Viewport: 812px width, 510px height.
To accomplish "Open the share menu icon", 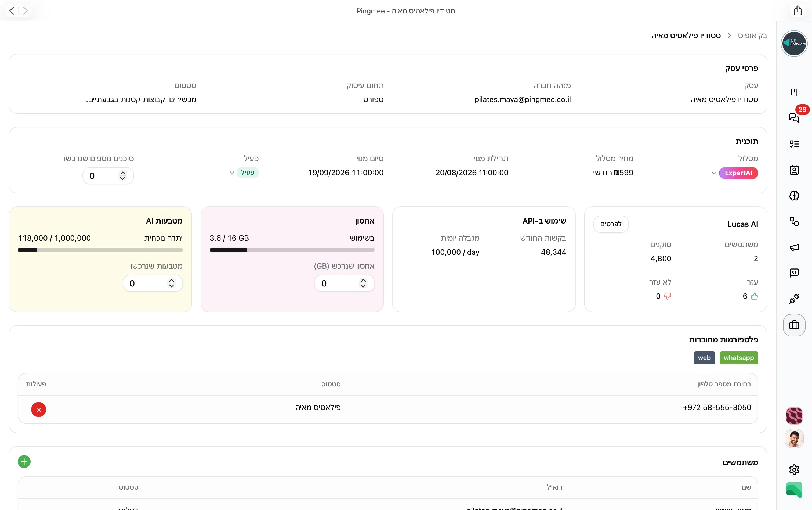I will (798, 10).
